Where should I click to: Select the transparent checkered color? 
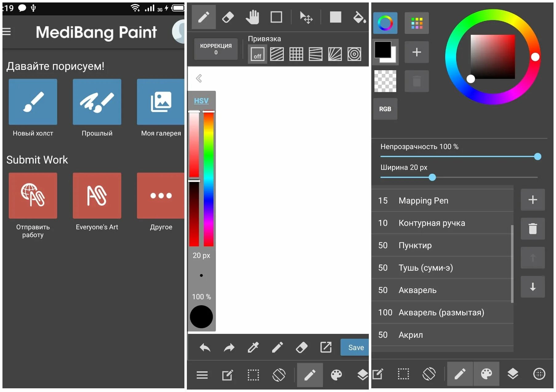pyautogui.click(x=385, y=81)
